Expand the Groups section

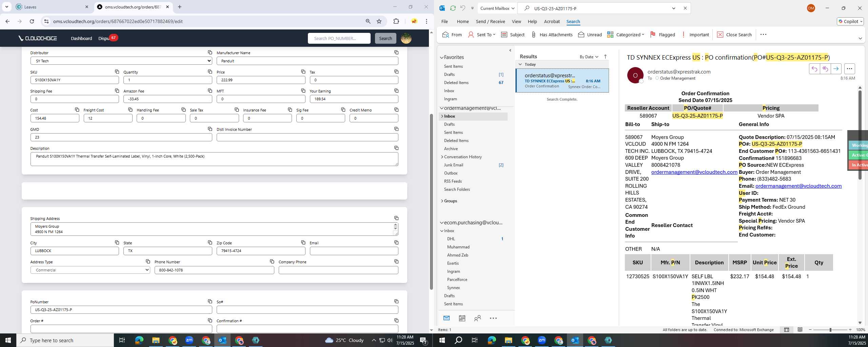click(442, 201)
